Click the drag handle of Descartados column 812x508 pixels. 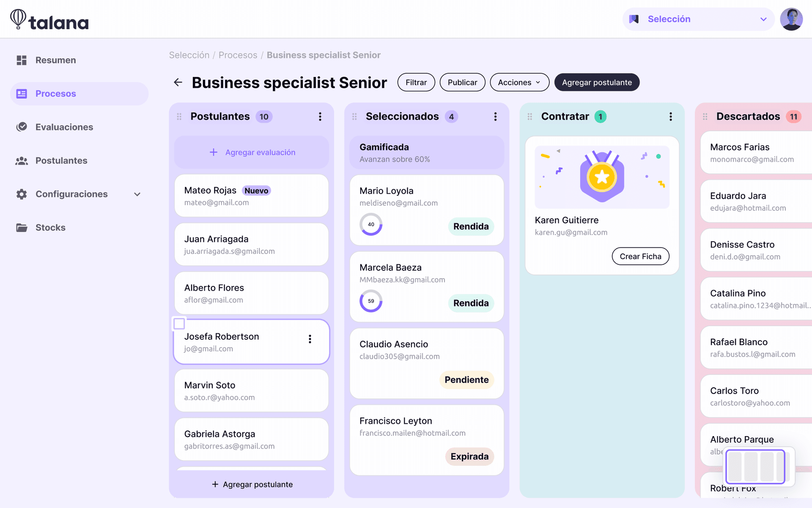point(705,117)
